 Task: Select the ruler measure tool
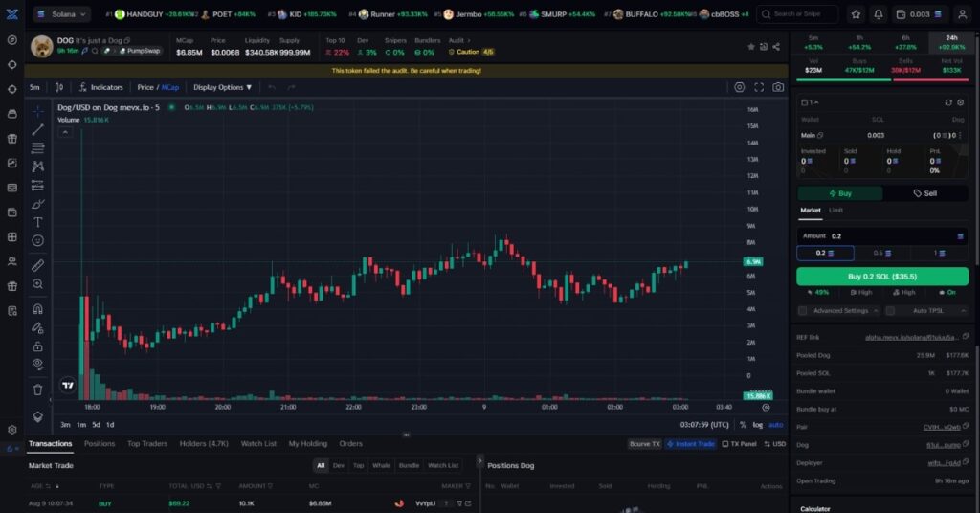37,265
